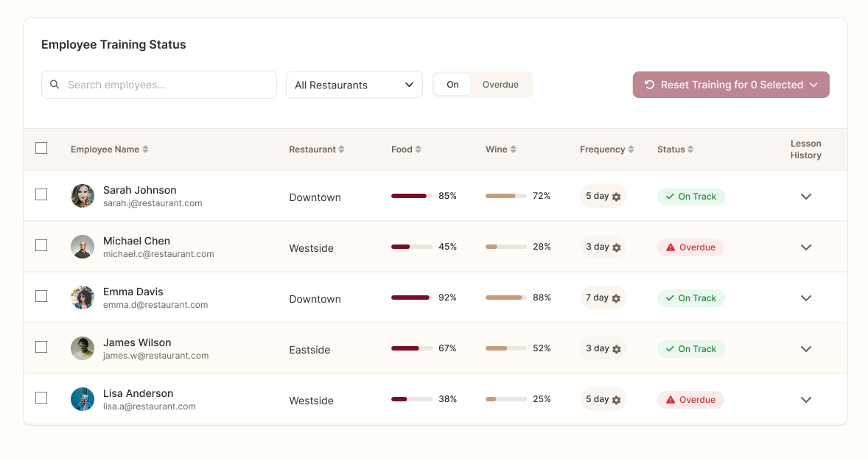Click the reset arrow icon on Reset Training button
Viewport: 868px width, 461px height.
click(648, 84)
